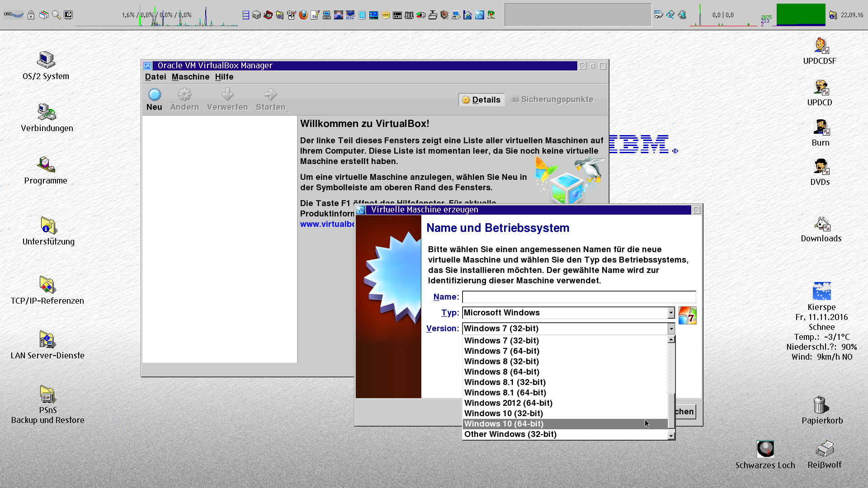Screen dimensions: 868x488
Task: Select Windows 7 (32-bit) list entry
Action: [565, 341]
